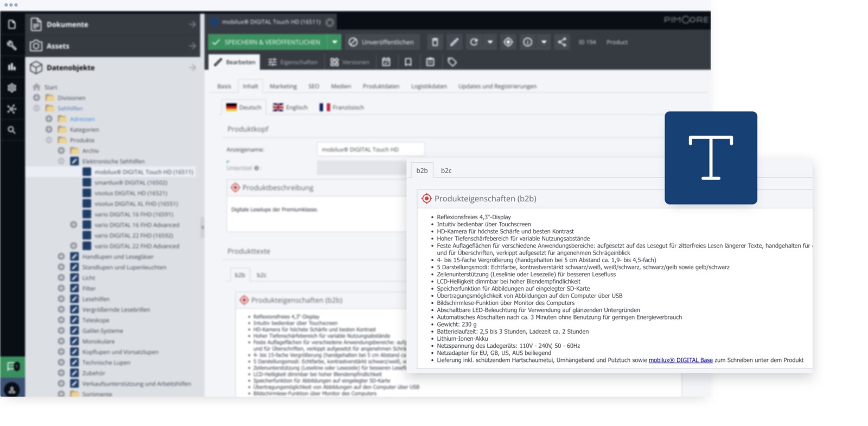Viewport: 868px width, 426px height.
Task: Open the bar chart marketing menu icon
Action: click(x=11, y=67)
